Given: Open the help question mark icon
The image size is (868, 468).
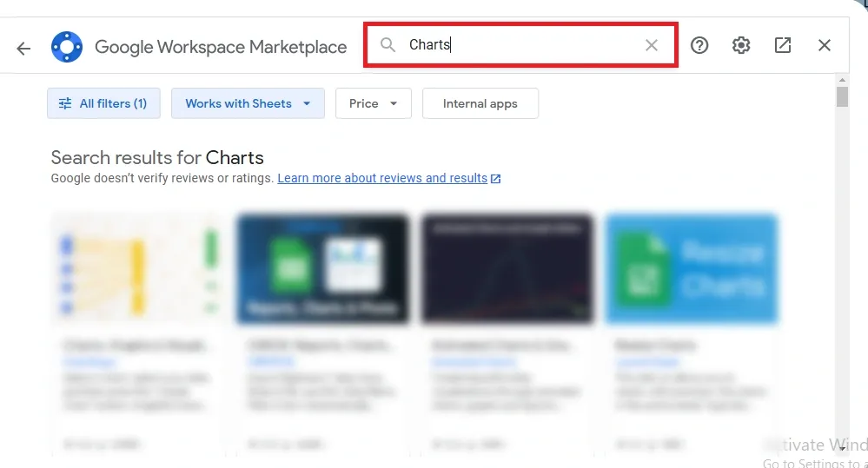Looking at the screenshot, I should coord(699,45).
